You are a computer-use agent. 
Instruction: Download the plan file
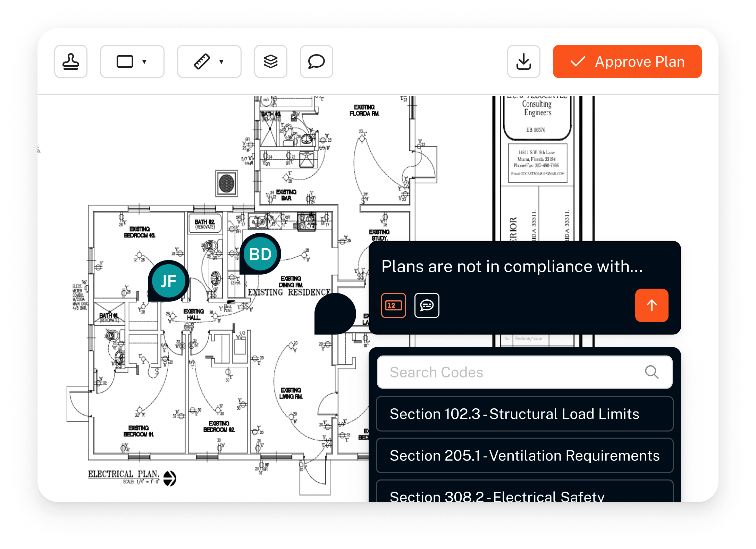[x=523, y=62]
